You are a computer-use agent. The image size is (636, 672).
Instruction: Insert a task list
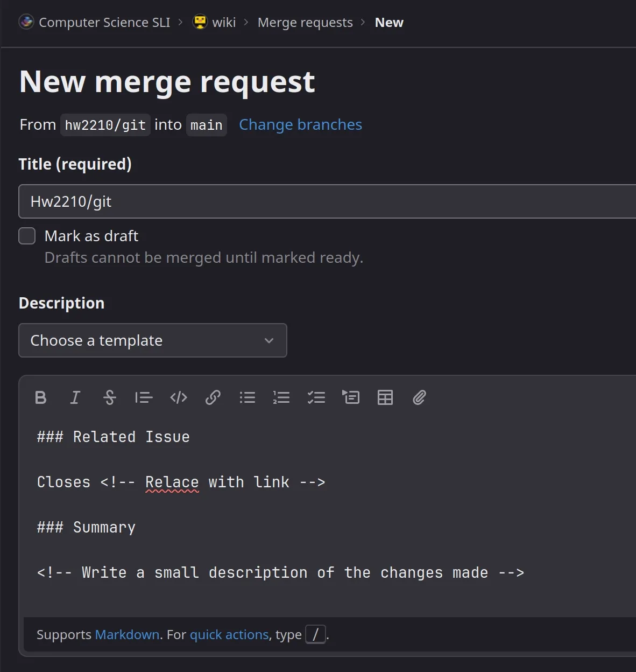pos(316,397)
